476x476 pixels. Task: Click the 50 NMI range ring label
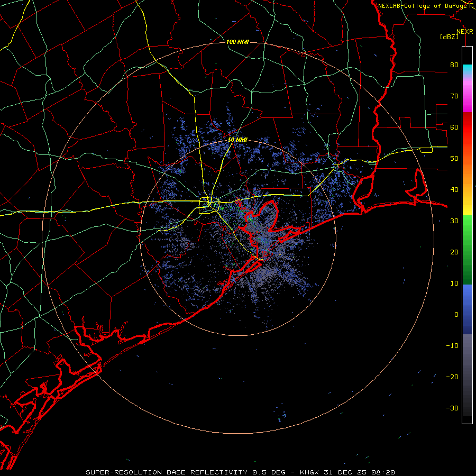(237, 140)
